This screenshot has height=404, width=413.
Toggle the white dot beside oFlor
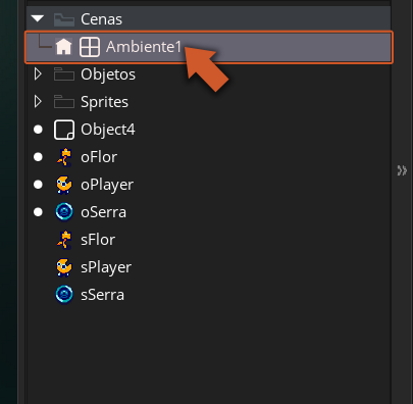coord(38,157)
